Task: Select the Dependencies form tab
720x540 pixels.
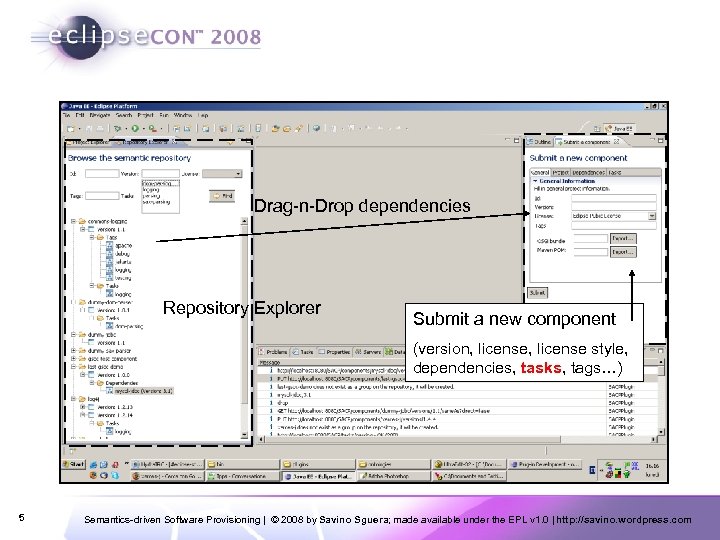Action: (588, 173)
